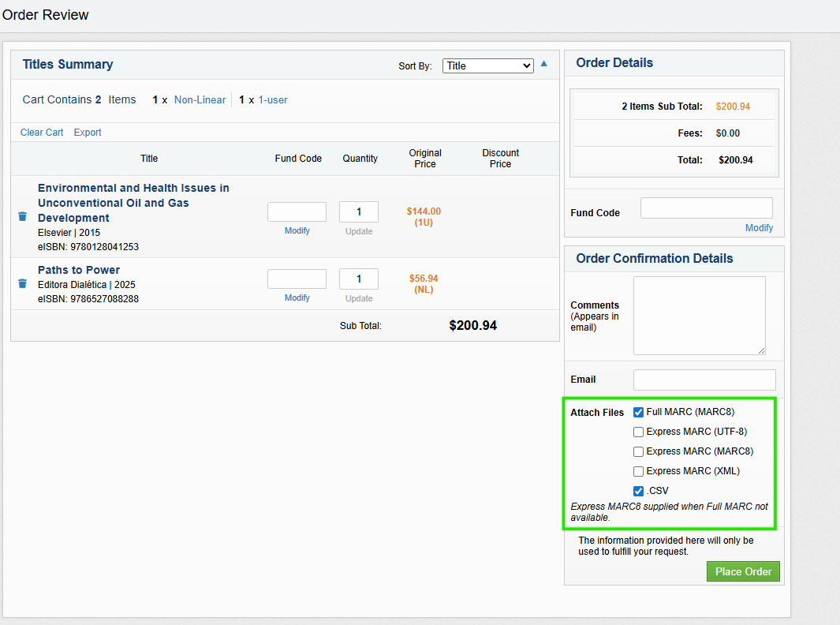Viewport: 840px width, 625px height.
Task: Update quantity for the Elsevier title
Action: point(359,231)
